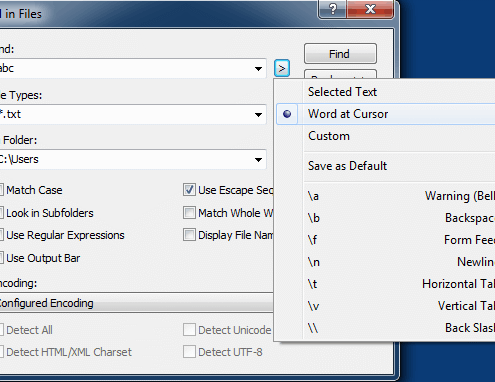
Task: Click the Find button
Action: (x=340, y=54)
